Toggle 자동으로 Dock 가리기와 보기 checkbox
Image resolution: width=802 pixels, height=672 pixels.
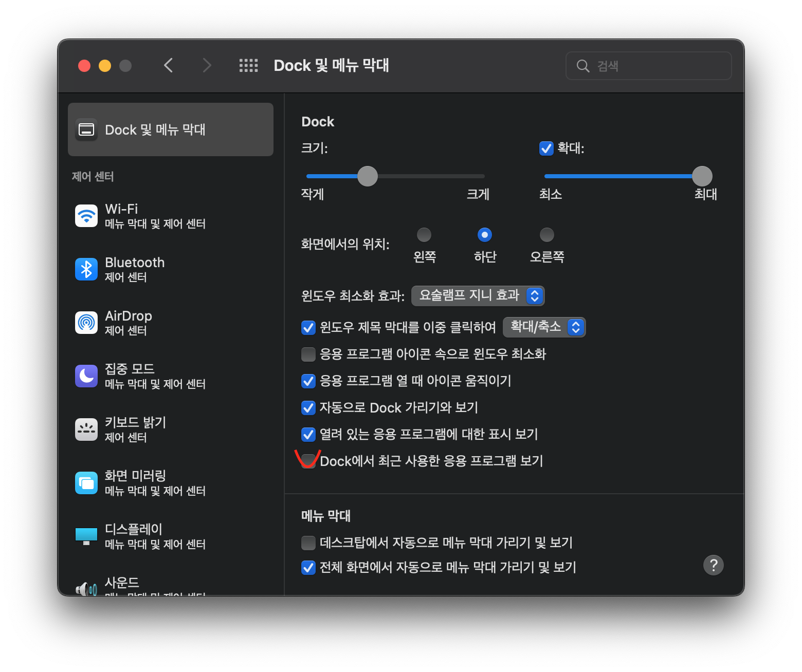[308, 408]
